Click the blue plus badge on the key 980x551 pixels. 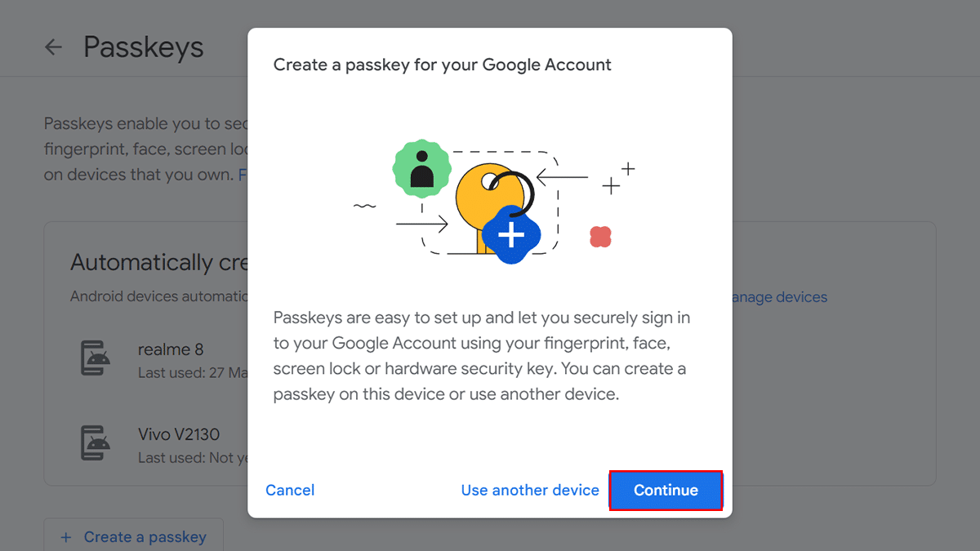tap(511, 235)
